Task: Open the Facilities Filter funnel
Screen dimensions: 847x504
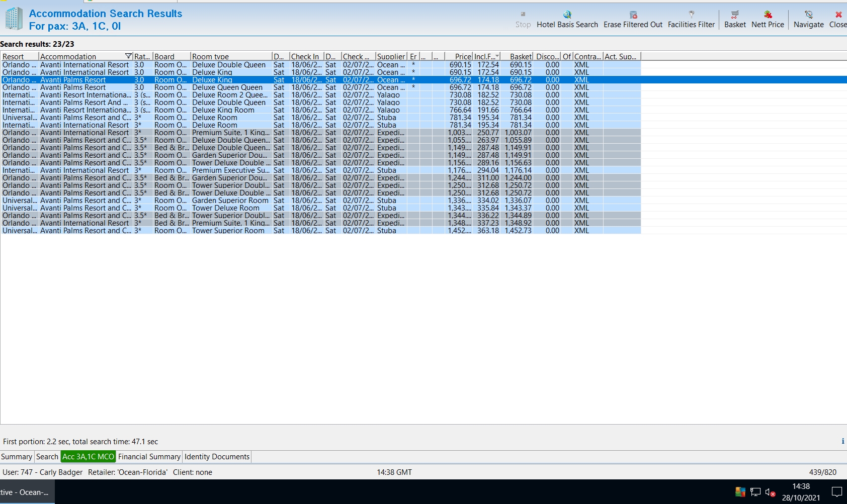Action: [x=691, y=15]
